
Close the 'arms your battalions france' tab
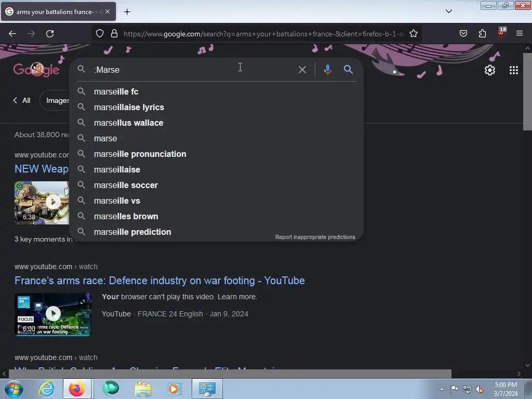[107, 11]
